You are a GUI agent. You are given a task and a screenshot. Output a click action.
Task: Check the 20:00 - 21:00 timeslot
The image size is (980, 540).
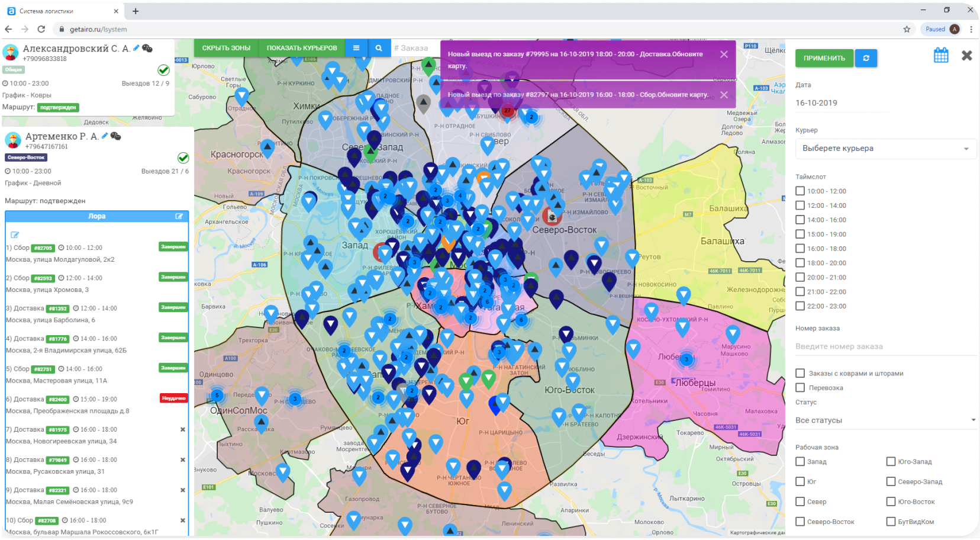[800, 277]
